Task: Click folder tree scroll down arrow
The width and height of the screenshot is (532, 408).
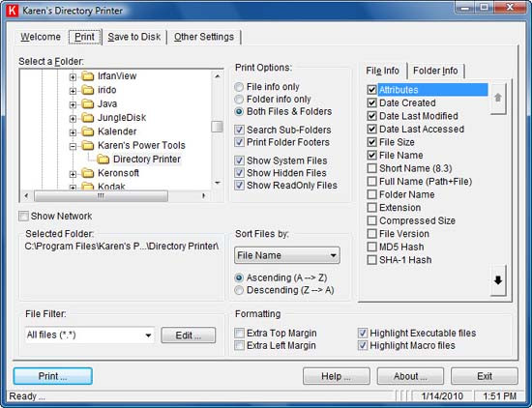Action: point(217,183)
